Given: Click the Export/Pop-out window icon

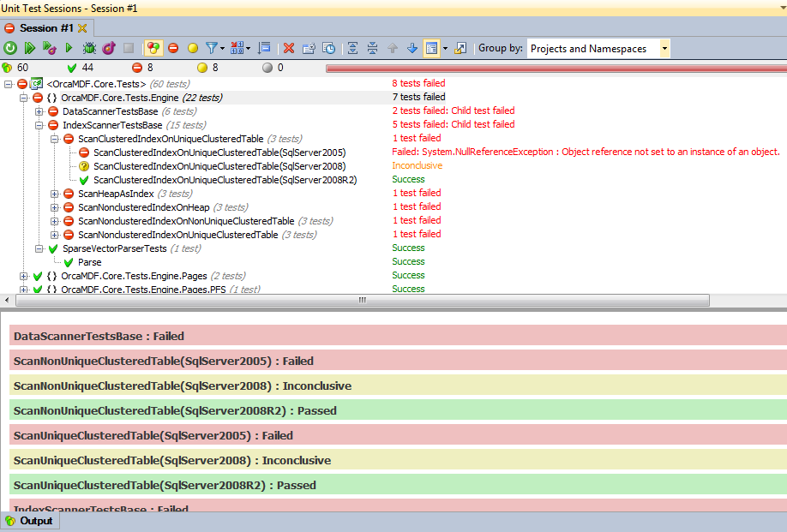Looking at the screenshot, I should (460, 48).
